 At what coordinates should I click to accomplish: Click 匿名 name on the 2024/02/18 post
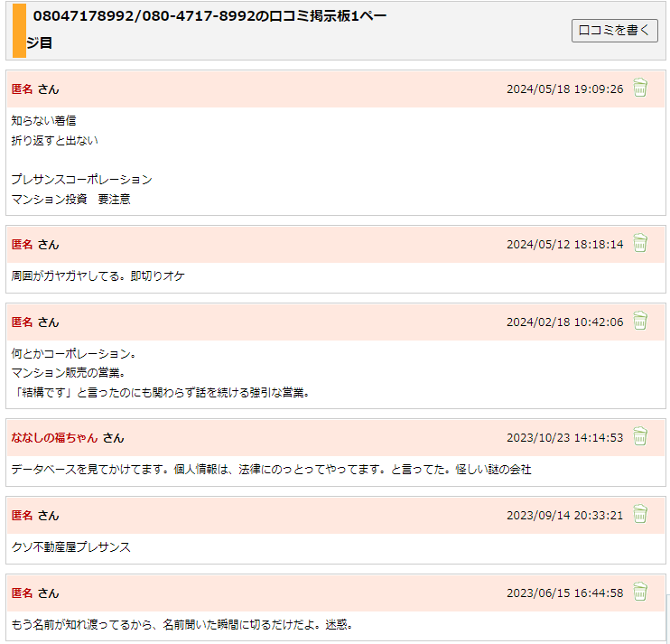[22, 322]
